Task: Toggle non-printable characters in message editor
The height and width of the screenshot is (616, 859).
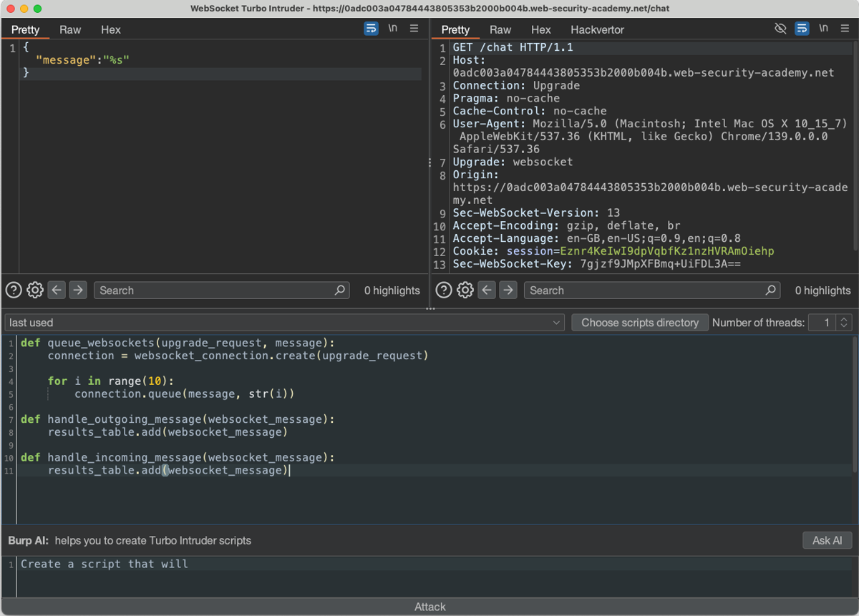Action: point(392,29)
